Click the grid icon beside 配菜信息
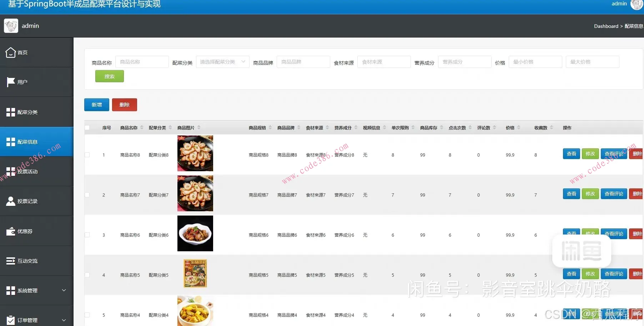644x326 pixels. tap(11, 142)
